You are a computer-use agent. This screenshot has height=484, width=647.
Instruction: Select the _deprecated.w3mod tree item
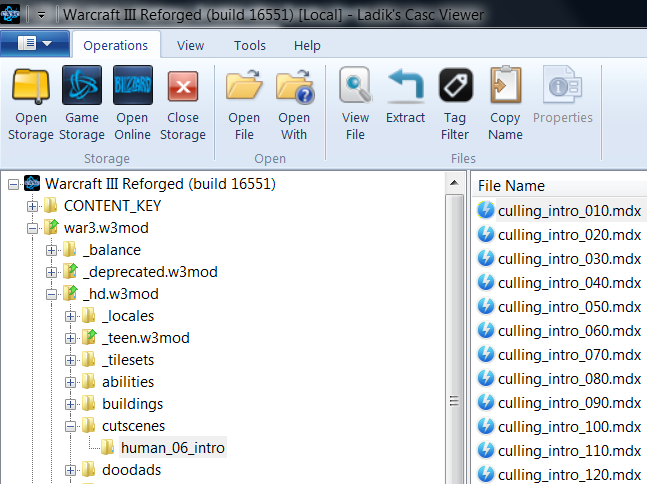point(150,272)
